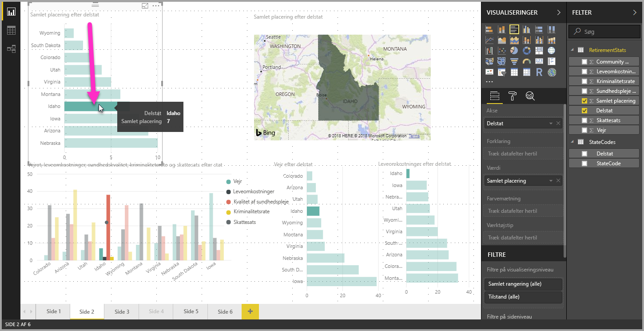Click the Terms link on the map
This screenshot has width=644, height=331.
tap(414, 136)
